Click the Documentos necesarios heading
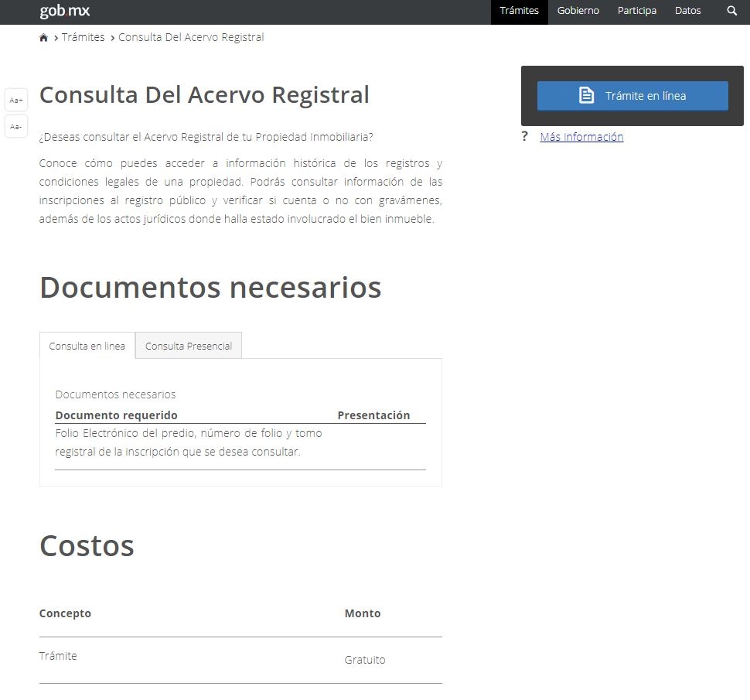Viewport: 750px width, 700px height. pos(210,287)
